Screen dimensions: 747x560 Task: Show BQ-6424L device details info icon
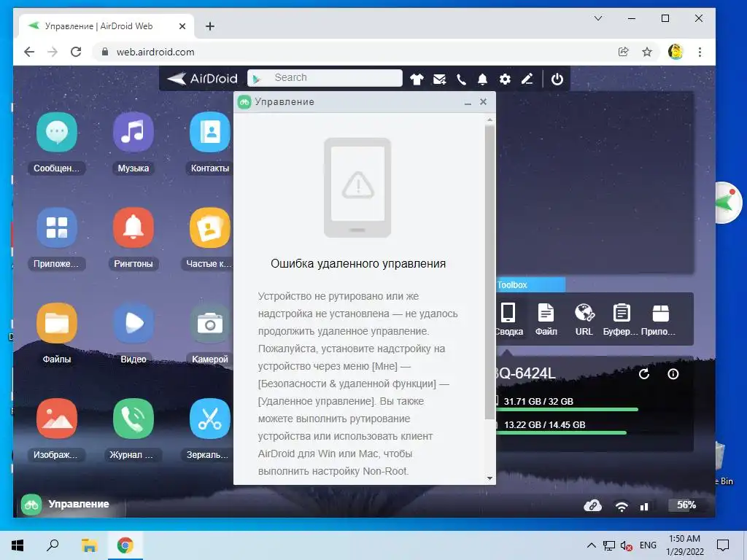[673, 374]
